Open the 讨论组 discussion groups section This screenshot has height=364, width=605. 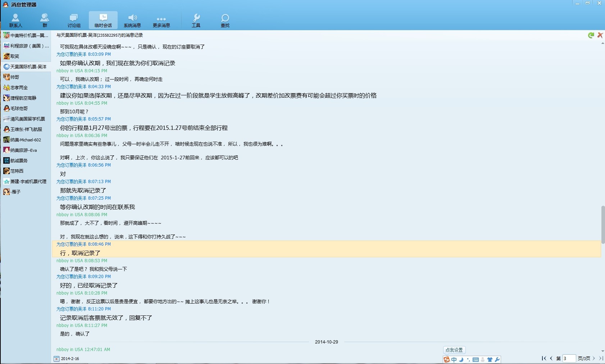[x=74, y=20]
